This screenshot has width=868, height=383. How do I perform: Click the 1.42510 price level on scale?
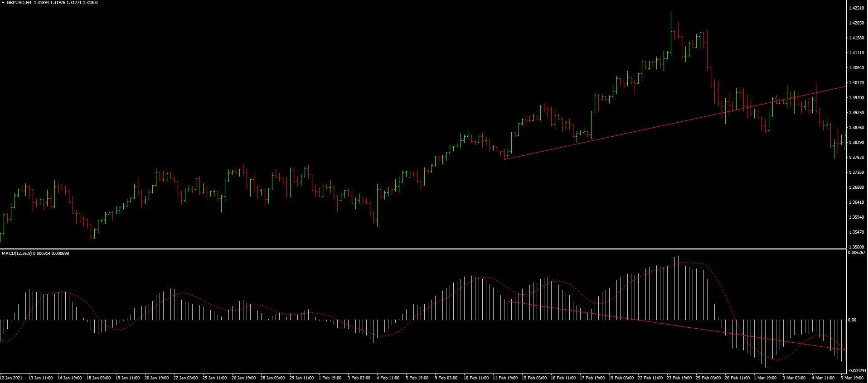click(x=856, y=8)
